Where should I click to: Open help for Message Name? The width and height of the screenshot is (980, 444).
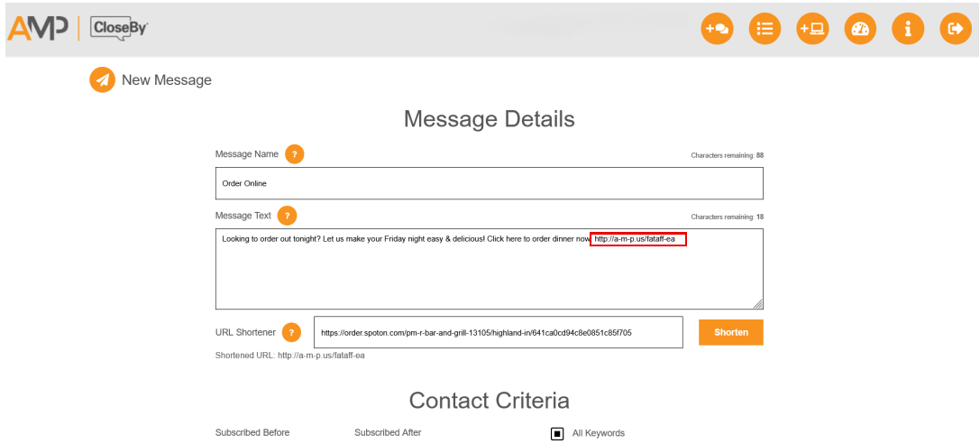[x=295, y=154]
